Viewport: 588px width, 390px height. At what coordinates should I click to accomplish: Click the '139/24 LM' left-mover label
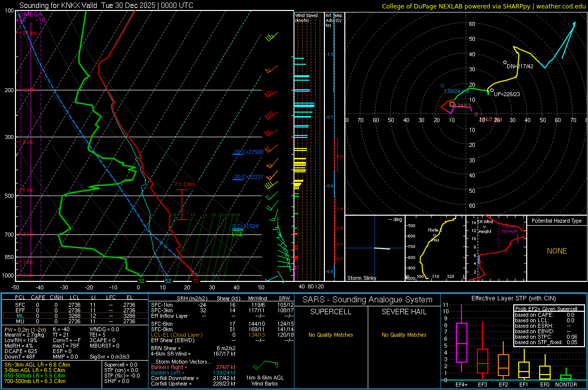coord(456,91)
